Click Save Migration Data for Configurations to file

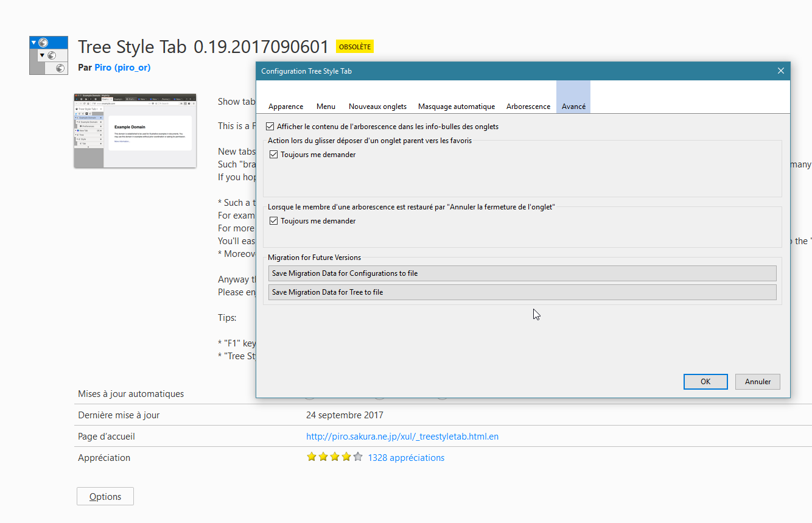522,273
